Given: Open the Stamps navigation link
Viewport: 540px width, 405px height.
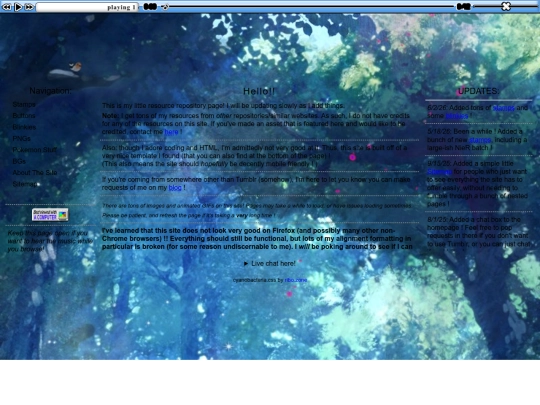Looking at the screenshot, I should tap(24, 104).
